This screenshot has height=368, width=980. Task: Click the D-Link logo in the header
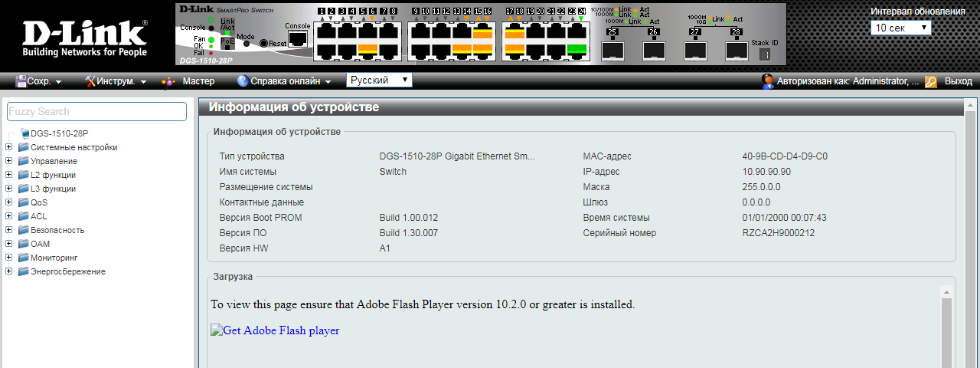click(84, 38)
